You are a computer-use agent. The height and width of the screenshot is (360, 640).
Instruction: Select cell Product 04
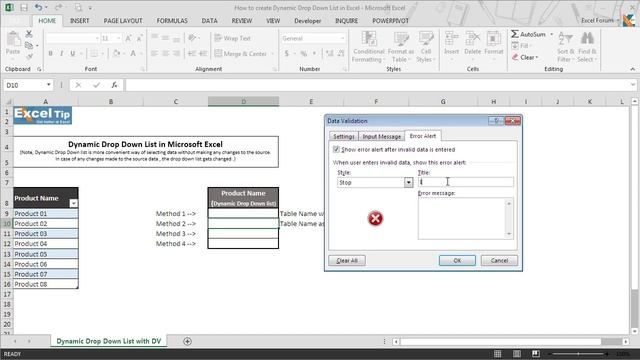(x=45, y=244)
